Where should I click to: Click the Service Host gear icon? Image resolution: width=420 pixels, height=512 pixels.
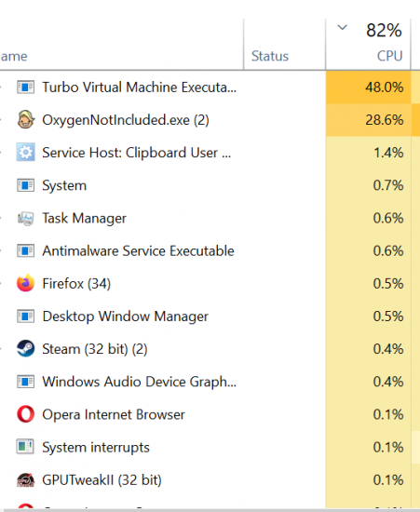coord(25,152)
